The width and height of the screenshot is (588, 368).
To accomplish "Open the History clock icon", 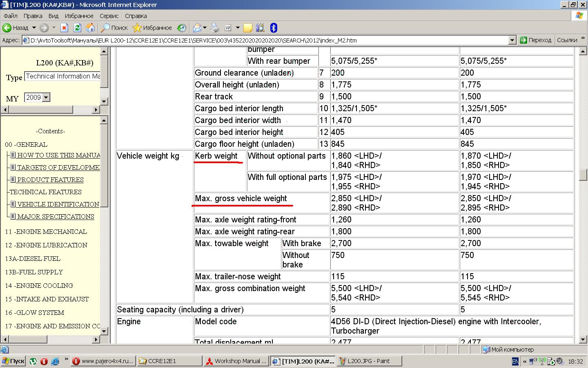I will (181, 28).
